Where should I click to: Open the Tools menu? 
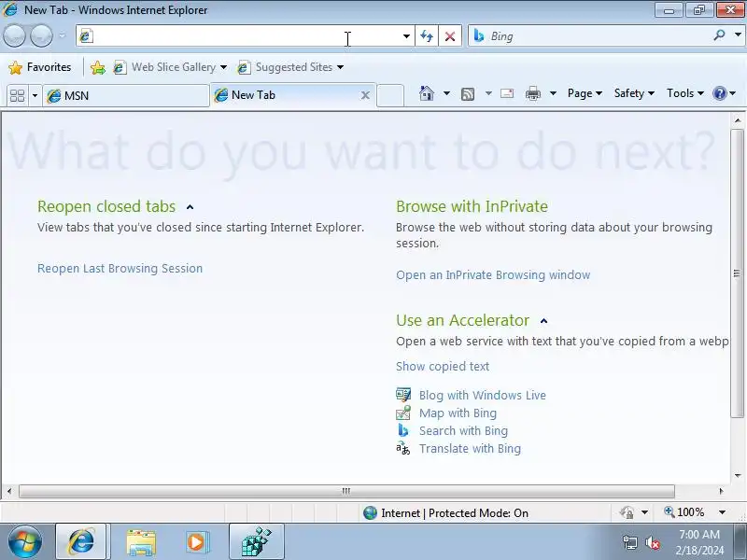click(684, 93)
